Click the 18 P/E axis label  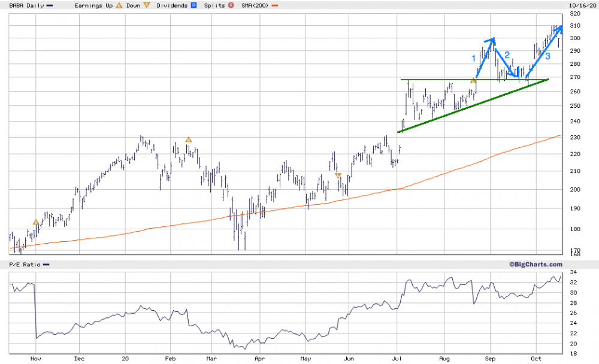click(x=573, y=354)
